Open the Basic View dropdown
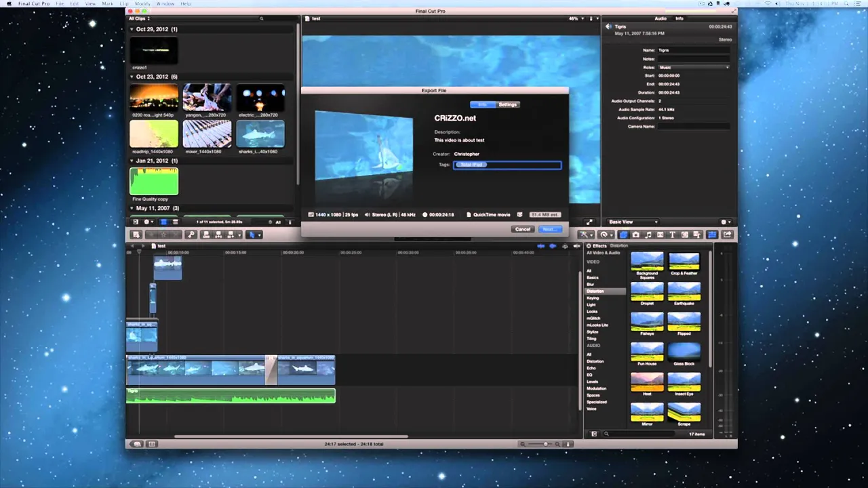The height and width of the screenshot is (488, 868). coord(633,222)
